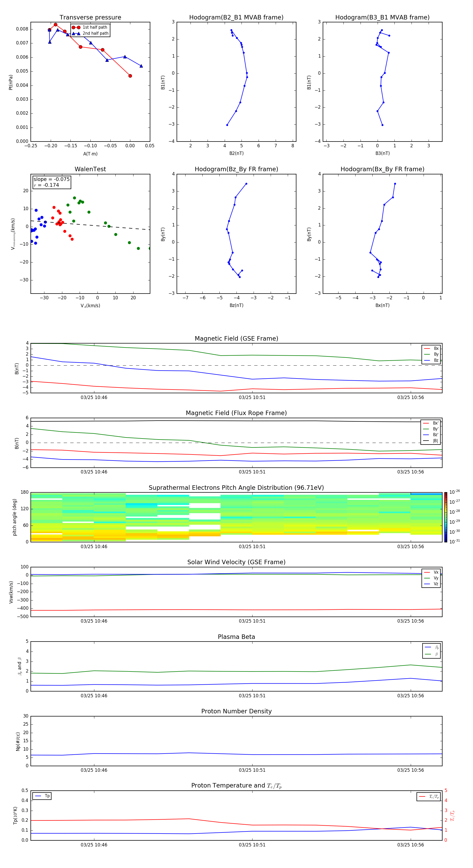The image size is (473, 868).
Task: Click '2nd half path' legend entry
Action: coord(90,33)
